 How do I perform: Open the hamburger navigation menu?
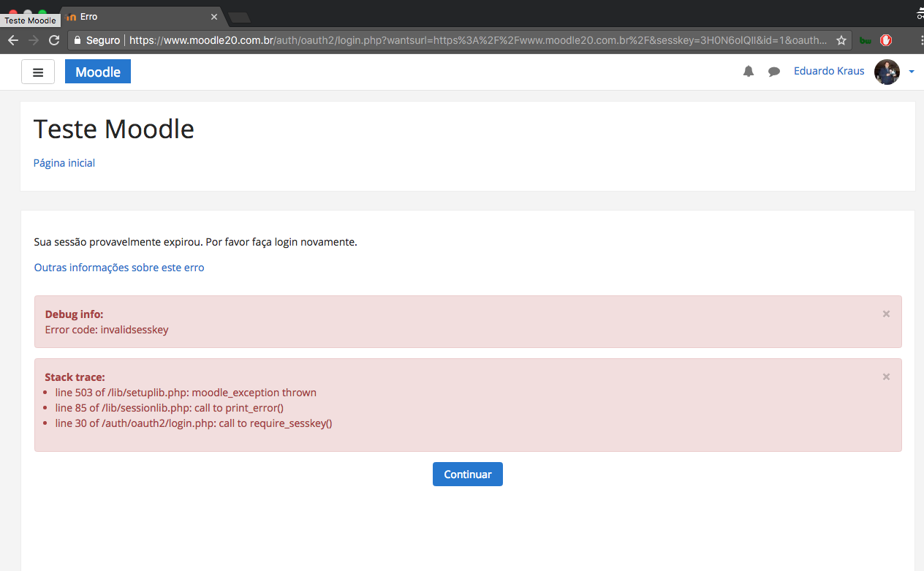click(x=38, y=72)
